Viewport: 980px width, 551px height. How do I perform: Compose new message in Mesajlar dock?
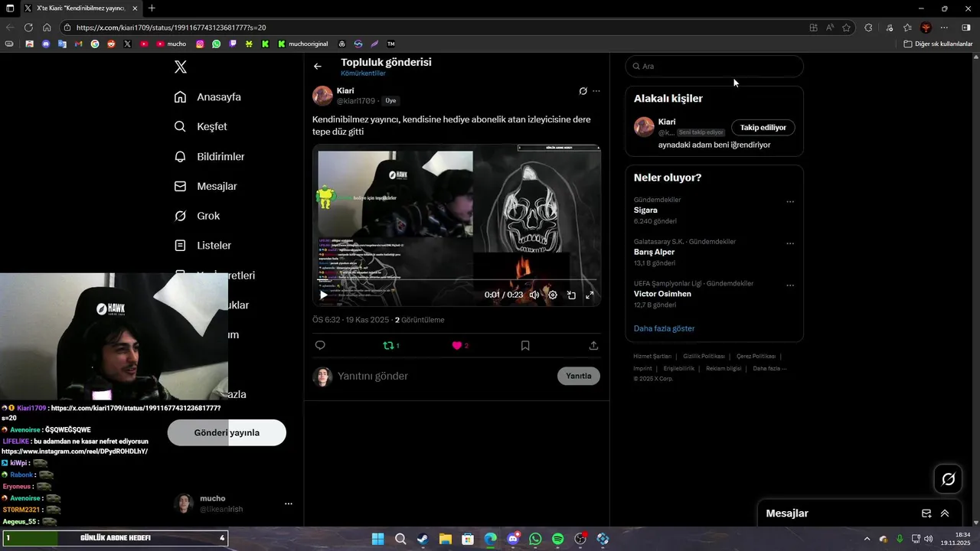926,514
